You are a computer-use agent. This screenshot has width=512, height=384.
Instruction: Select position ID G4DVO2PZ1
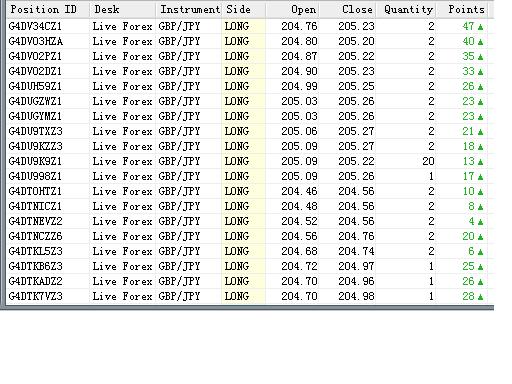(x=35, y=56)
